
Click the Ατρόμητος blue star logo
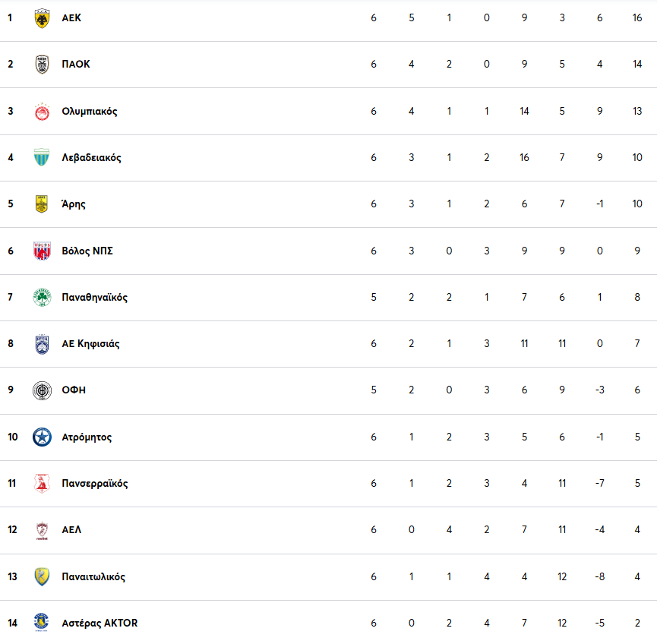42,437
